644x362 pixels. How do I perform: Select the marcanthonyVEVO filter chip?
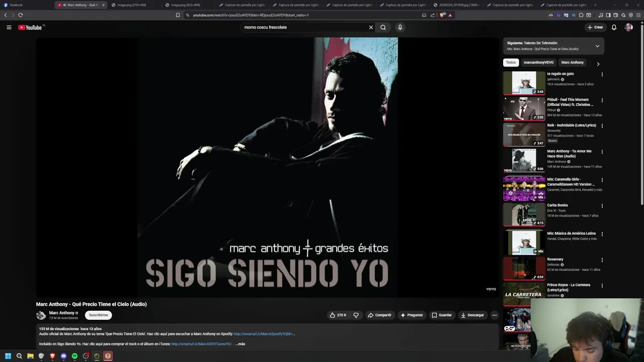pos(538,62)
